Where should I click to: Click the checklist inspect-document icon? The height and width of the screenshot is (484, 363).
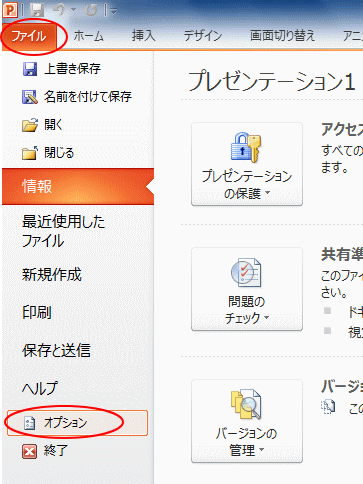[246, 273]
